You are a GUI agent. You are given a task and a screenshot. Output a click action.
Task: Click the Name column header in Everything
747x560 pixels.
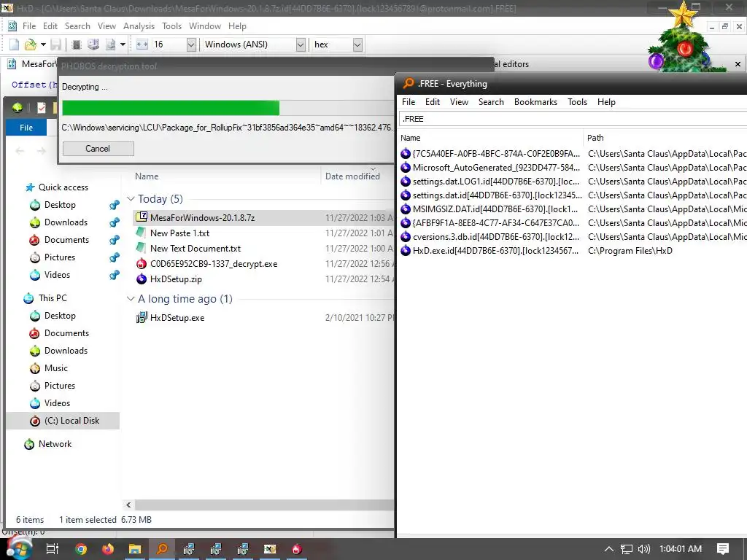click(489, 138)
